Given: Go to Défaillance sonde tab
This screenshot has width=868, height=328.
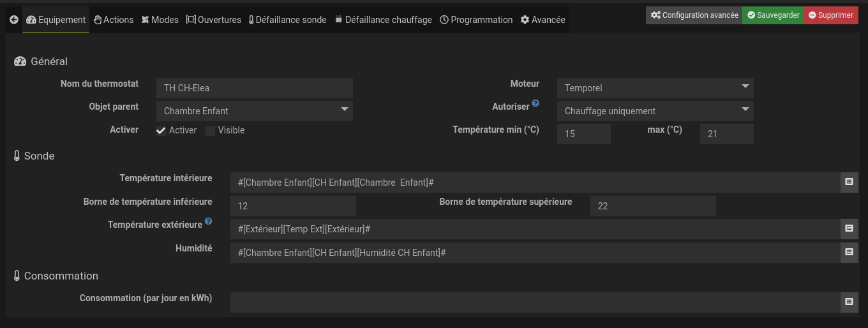Looking at the screenshot, I should [x=287, y=20].
